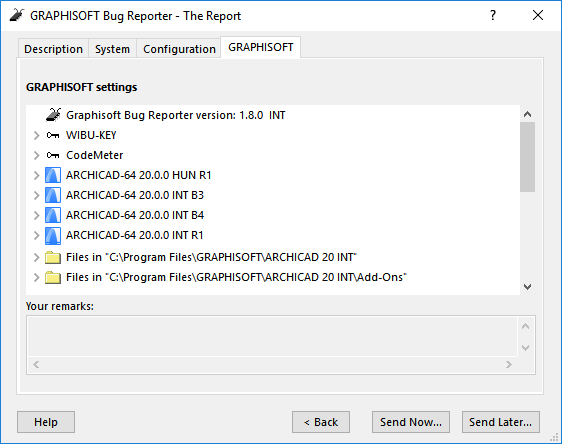Click remarks field scroll up arrow
Viewport: 562px width, 444px height.
tap(525, 326)
